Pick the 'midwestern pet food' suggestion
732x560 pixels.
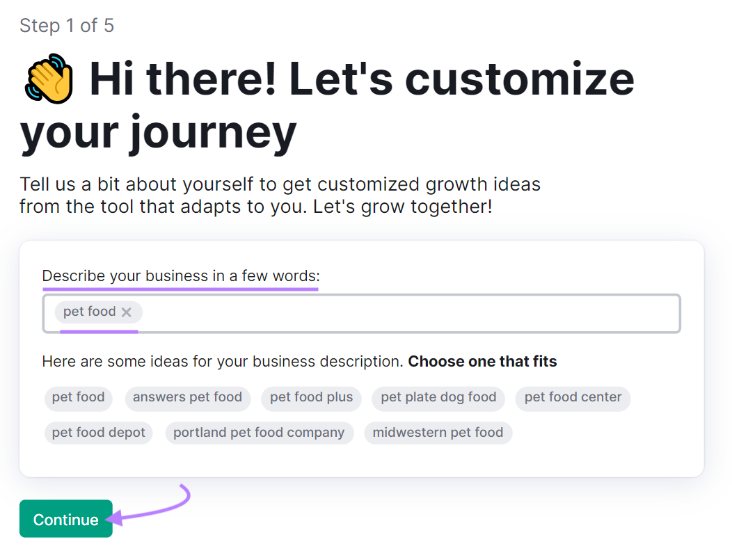(x=438, y=433)
